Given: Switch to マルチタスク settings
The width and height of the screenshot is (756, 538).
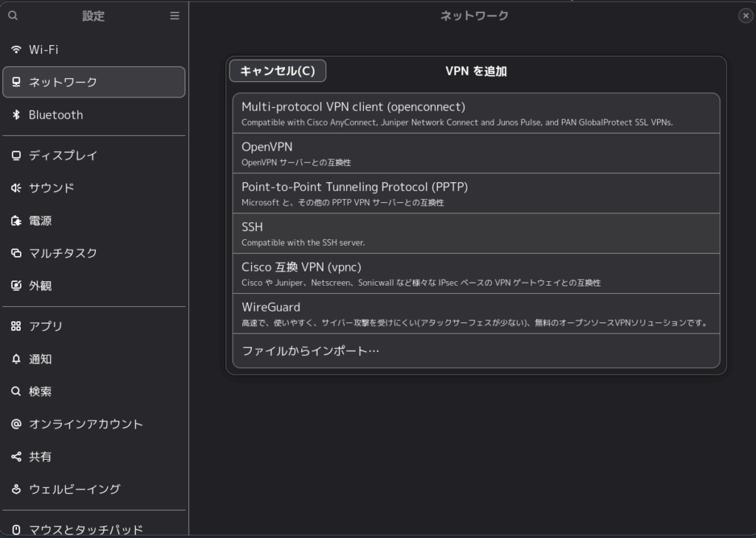Looking at the screenshot, I should click(x=94, y=253).
